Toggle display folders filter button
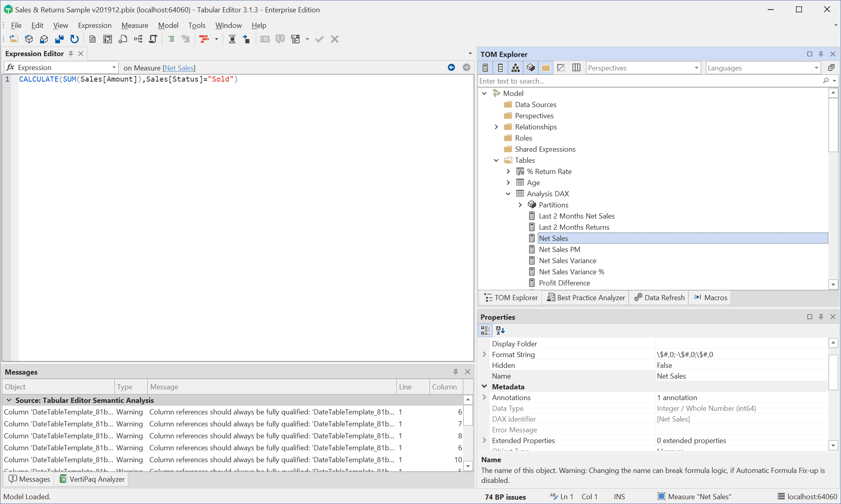Viewport: 841px width, 504px height. point(546,68)
